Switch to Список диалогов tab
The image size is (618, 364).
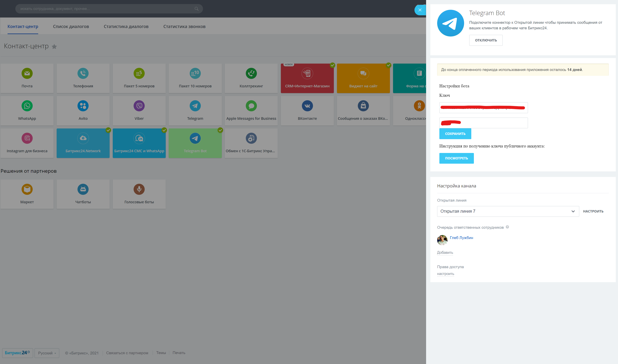[71, 27]
